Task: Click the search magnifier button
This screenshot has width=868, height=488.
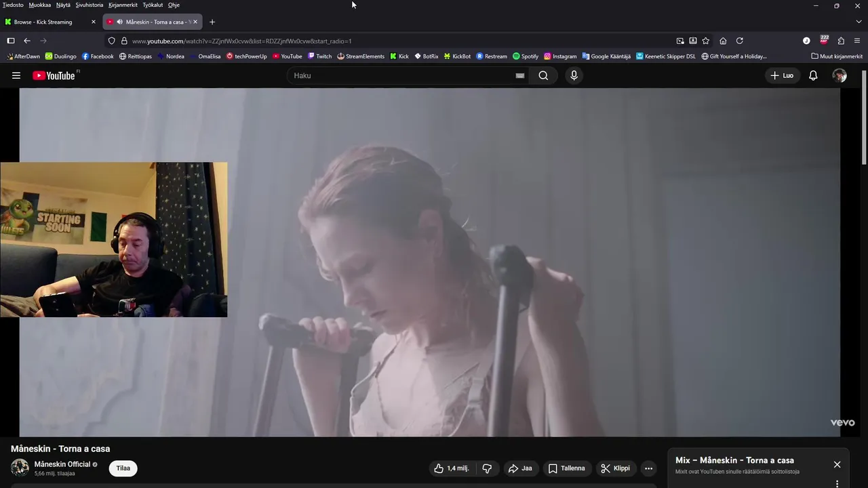Action: tap(543, 75)
